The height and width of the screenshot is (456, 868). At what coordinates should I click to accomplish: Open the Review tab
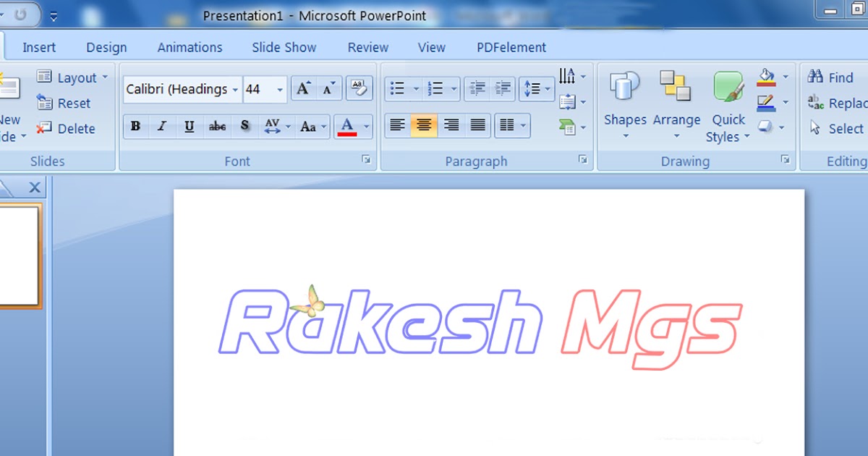(x=367, y=46)
